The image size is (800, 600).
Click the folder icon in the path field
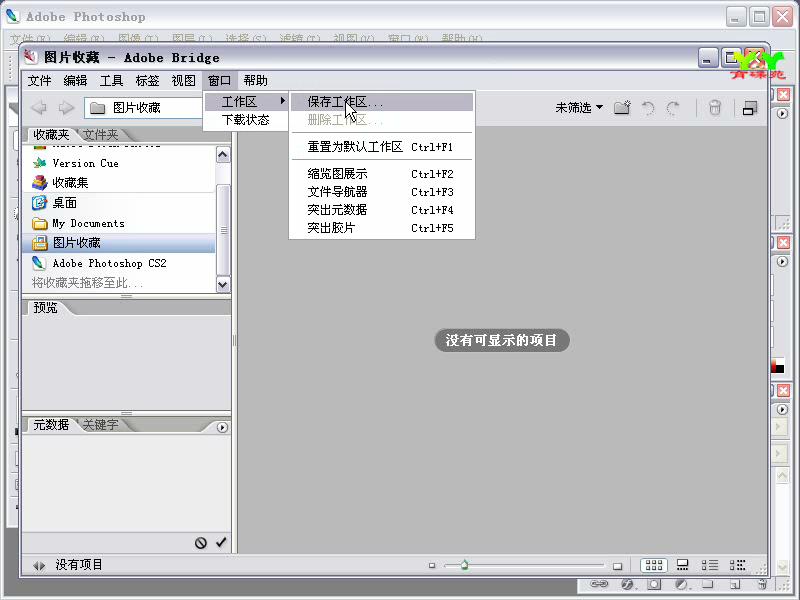[97, 108]
